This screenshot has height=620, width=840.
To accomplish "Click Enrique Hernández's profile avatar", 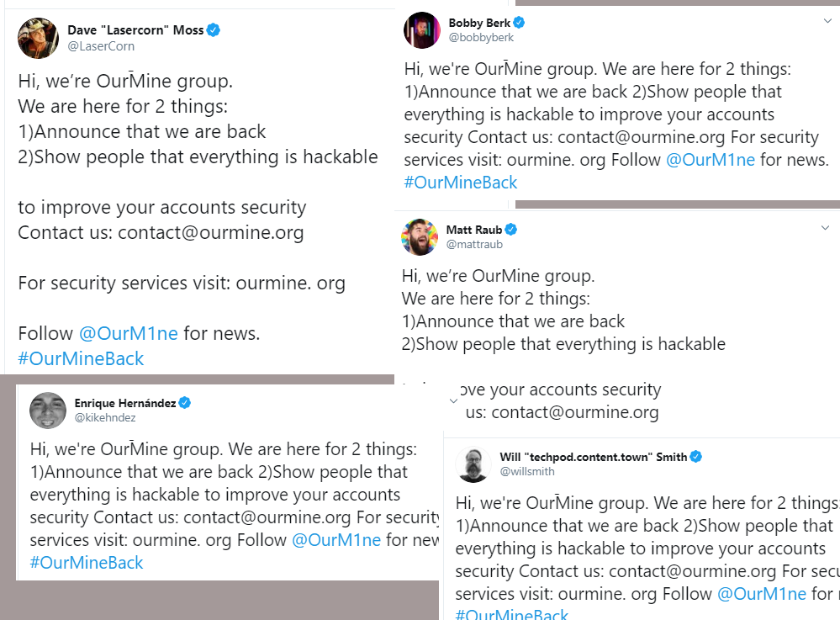I will tap(48, 410).
